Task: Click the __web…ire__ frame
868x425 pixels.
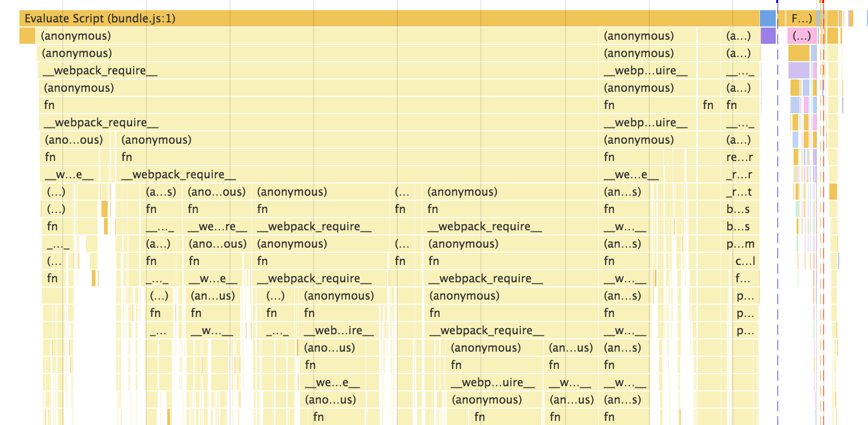Action: point(339,330)
